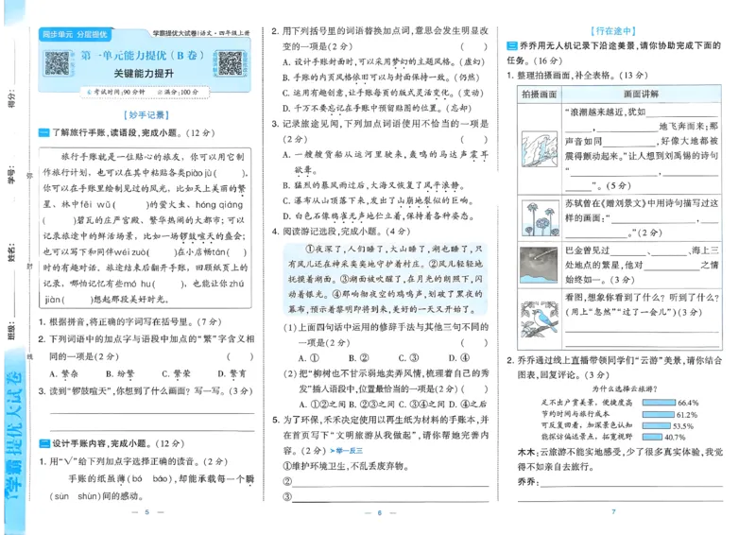Click the answer line after ③ in question 5

pos(390,497)
